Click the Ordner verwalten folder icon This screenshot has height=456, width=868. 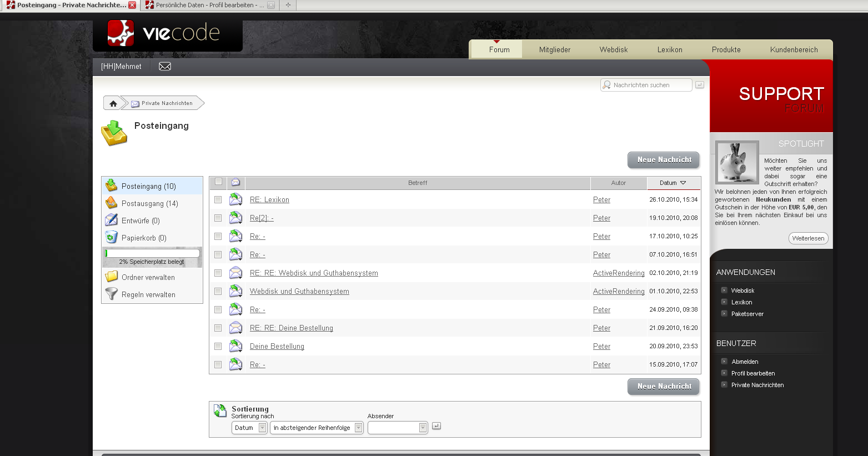coord(112,277)
